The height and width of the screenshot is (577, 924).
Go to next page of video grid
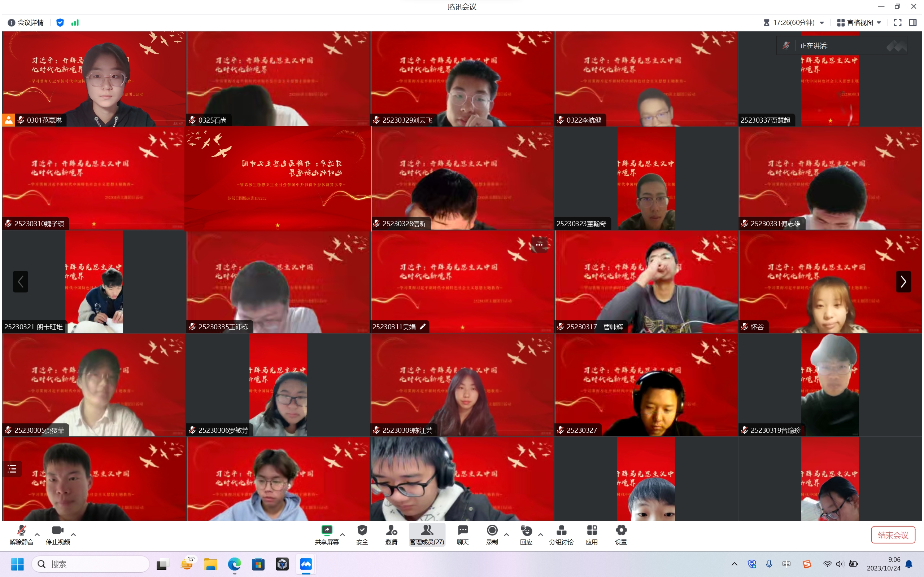tap(903, 282)
